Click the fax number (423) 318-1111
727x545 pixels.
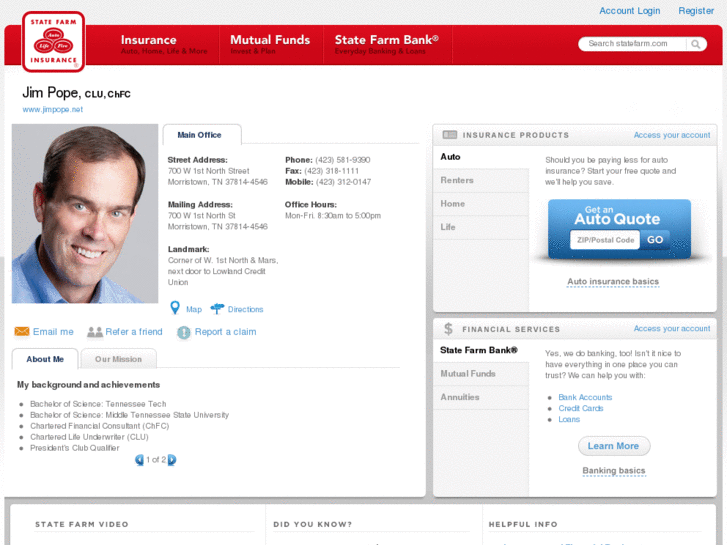332,171
